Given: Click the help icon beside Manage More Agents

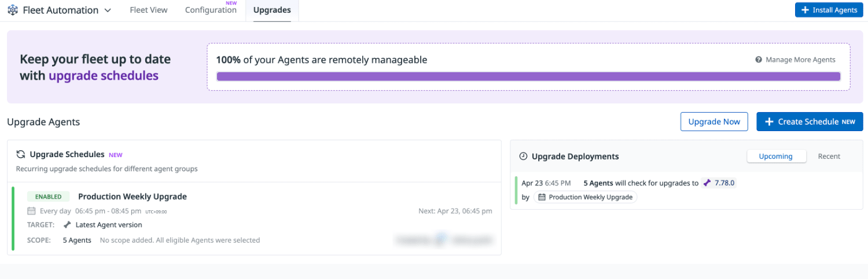Looking at the screenshot, I should [758, 59].
